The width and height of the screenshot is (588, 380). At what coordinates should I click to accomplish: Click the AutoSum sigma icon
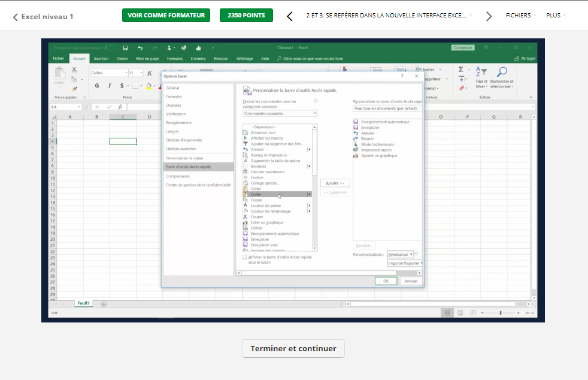coord(461,70)
